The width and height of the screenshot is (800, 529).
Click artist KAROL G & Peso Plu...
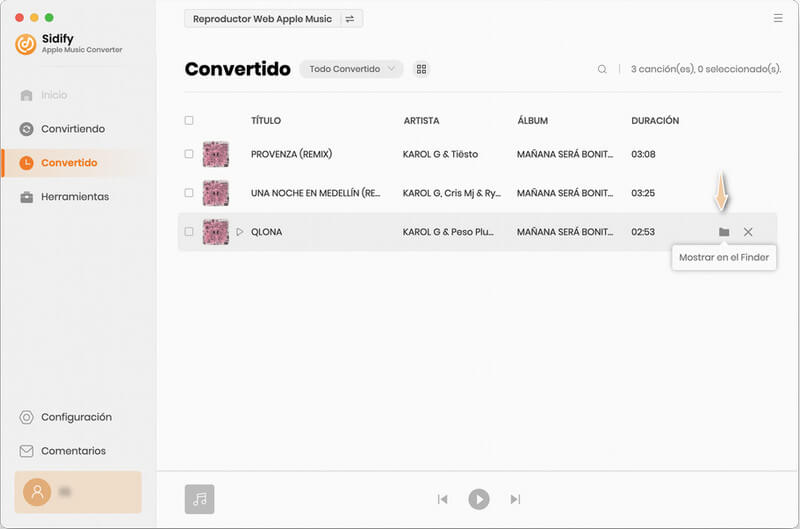point(448,232)
